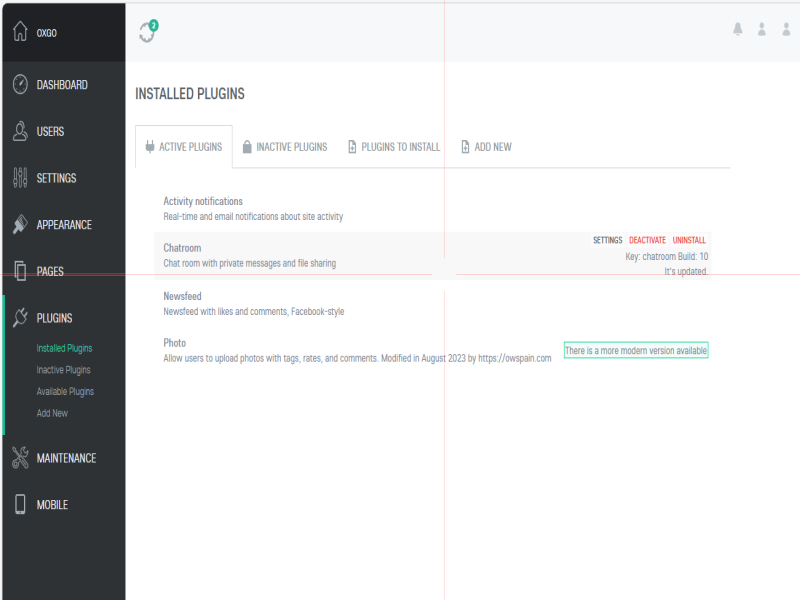The image size is (800, 600).
Task: Select the Add New tab
Action: [x=486, y=147]
